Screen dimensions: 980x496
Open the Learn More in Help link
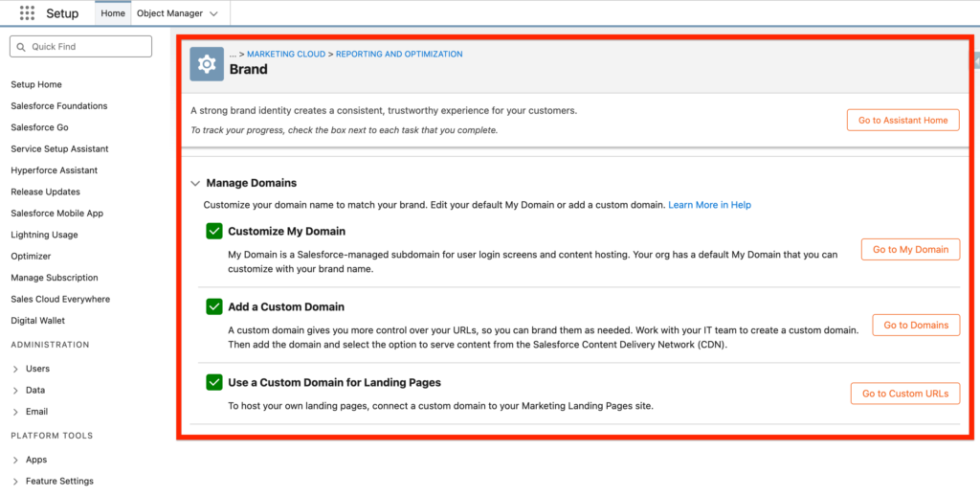coord(709,205)
